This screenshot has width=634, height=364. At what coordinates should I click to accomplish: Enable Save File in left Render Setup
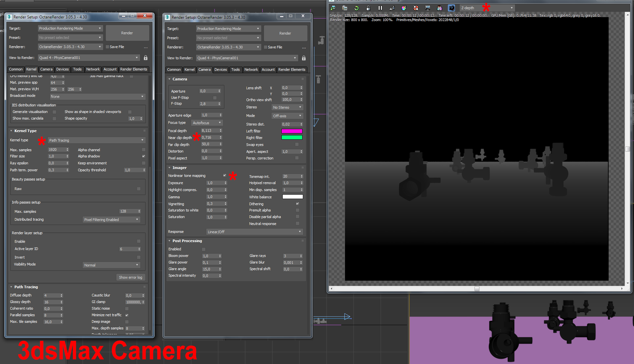[107, 47]
